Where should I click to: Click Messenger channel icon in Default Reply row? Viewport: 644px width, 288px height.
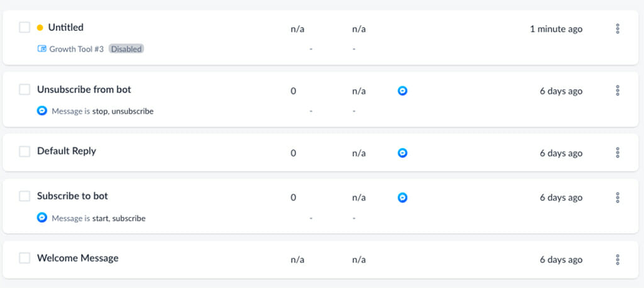coord(402,153)
